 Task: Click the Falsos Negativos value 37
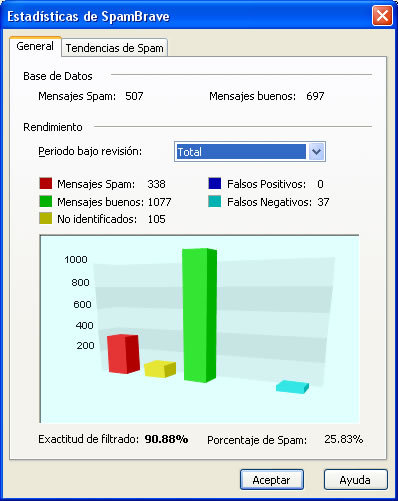click(x=323, y=202)
